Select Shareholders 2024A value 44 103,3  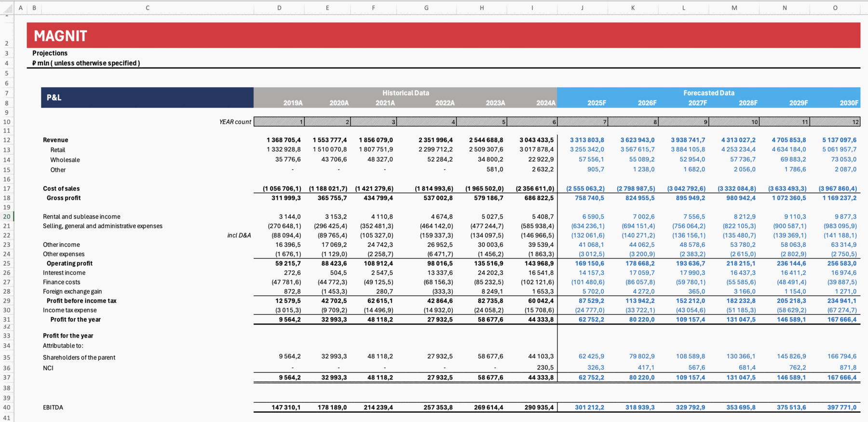coord(541,356)
